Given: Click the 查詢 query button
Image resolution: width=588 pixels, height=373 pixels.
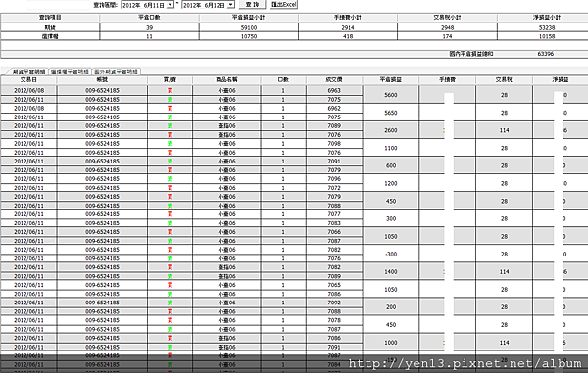Looking at the screenshot, I should 252,5.
